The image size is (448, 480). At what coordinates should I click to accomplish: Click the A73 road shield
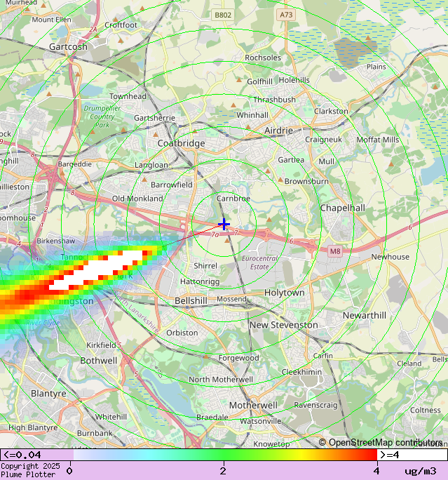(286, 15)
